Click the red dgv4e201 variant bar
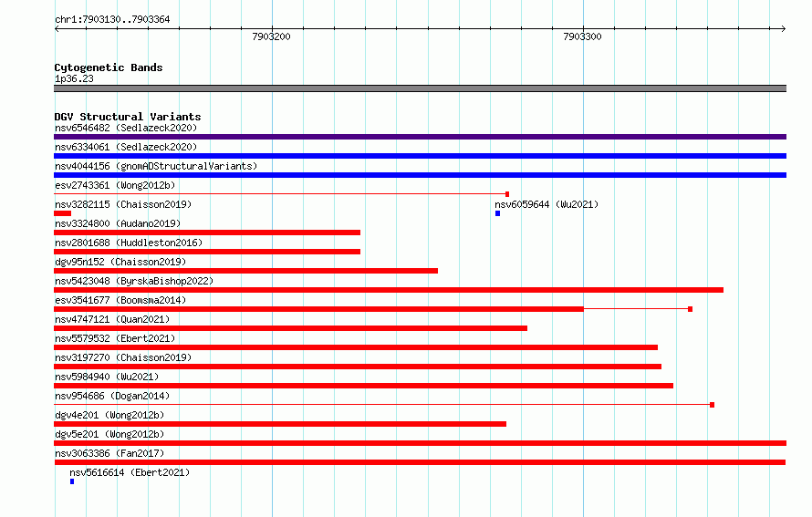The image size is (812, 517). 280,424
